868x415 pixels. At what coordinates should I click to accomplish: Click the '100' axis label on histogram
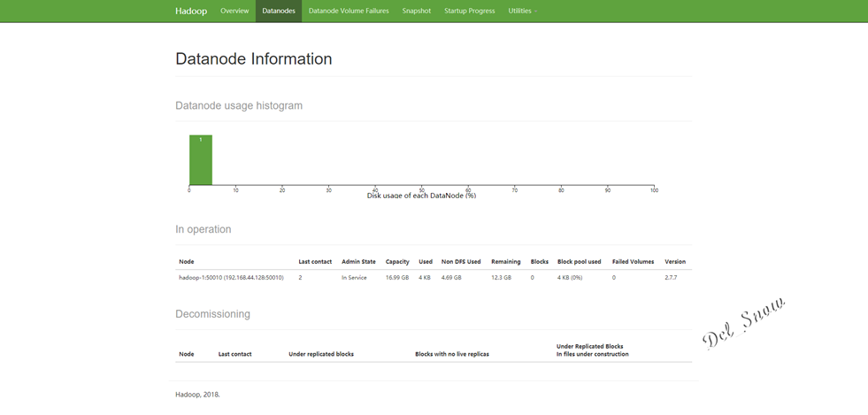655,190
